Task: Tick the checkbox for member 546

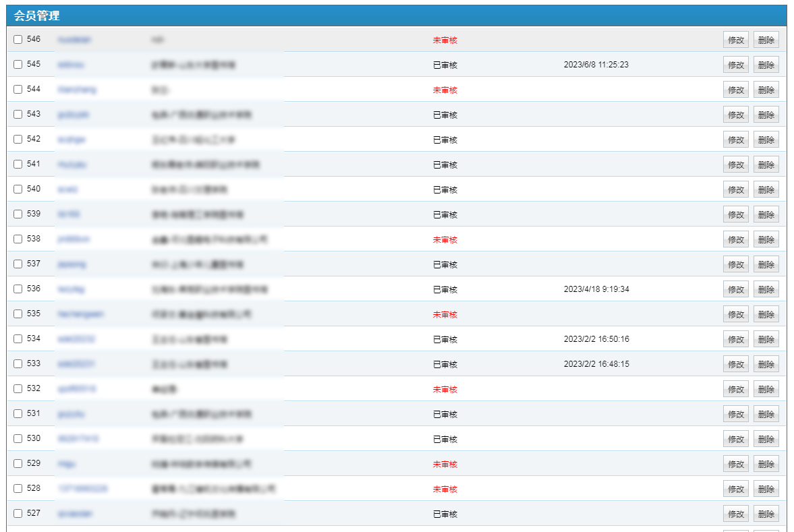Action: point(18,40)
